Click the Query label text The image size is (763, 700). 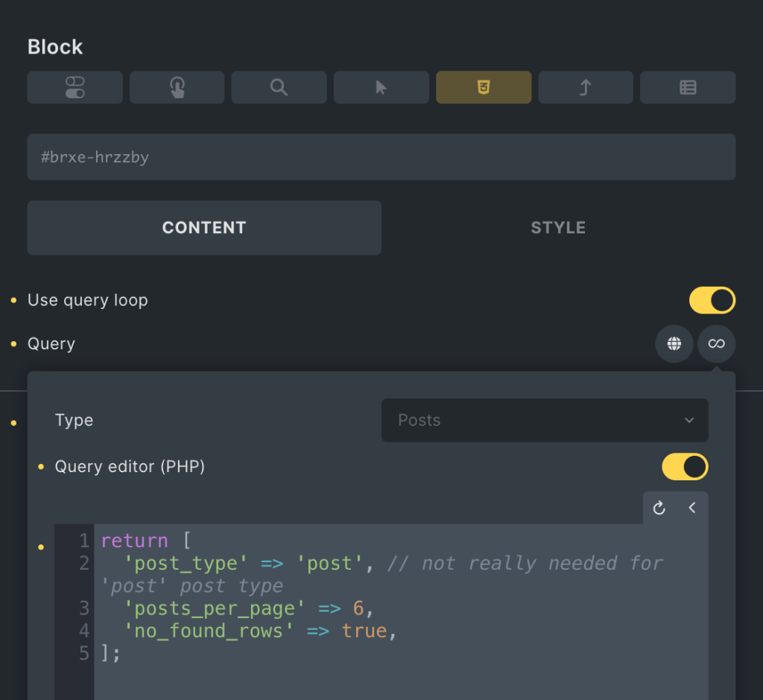click(51, 344)
